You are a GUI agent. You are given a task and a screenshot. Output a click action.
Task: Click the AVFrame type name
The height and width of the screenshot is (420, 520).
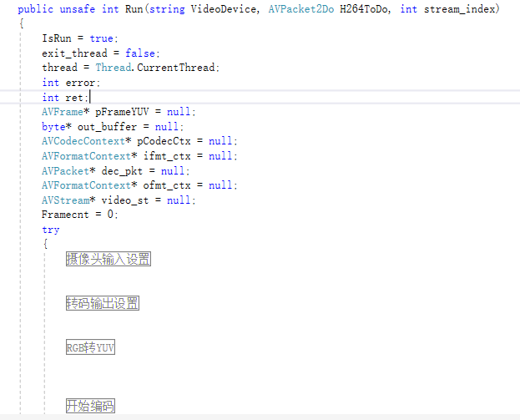click(63, 111)
